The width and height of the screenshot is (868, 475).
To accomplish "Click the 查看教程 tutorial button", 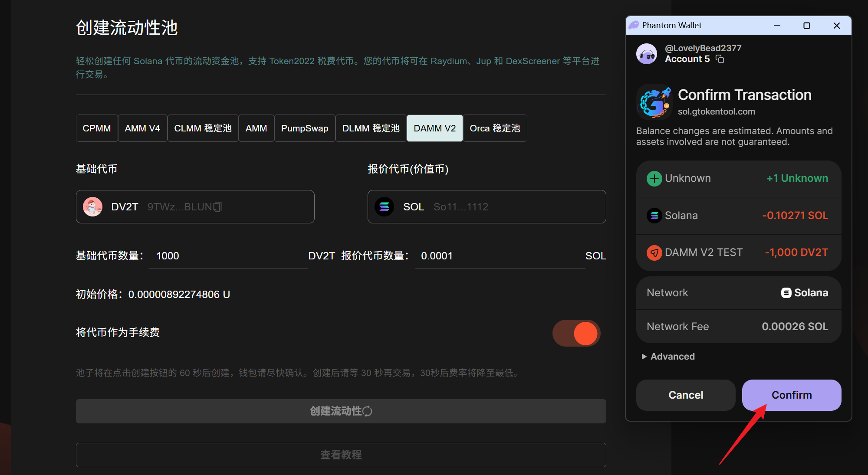I will [x=341, y=455].
